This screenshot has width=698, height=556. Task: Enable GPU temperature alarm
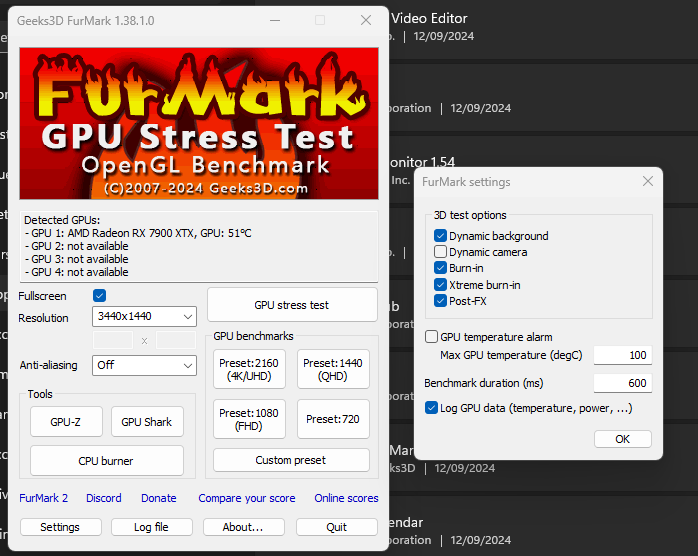point(431,337)
